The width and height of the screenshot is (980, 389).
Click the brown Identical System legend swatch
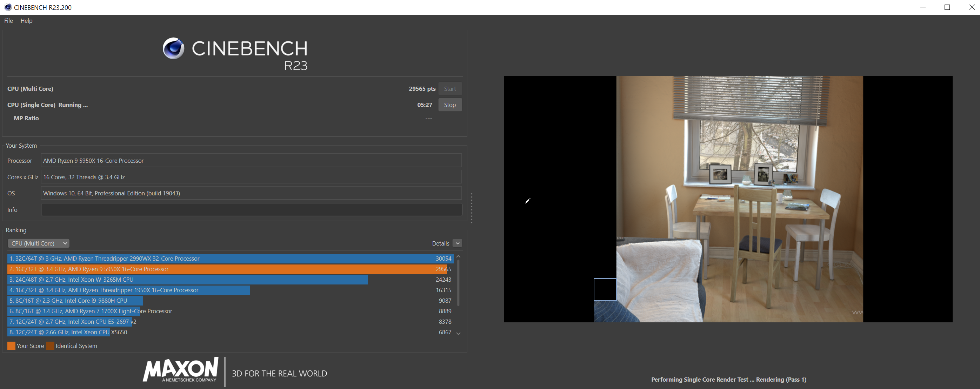coord(50,346)
